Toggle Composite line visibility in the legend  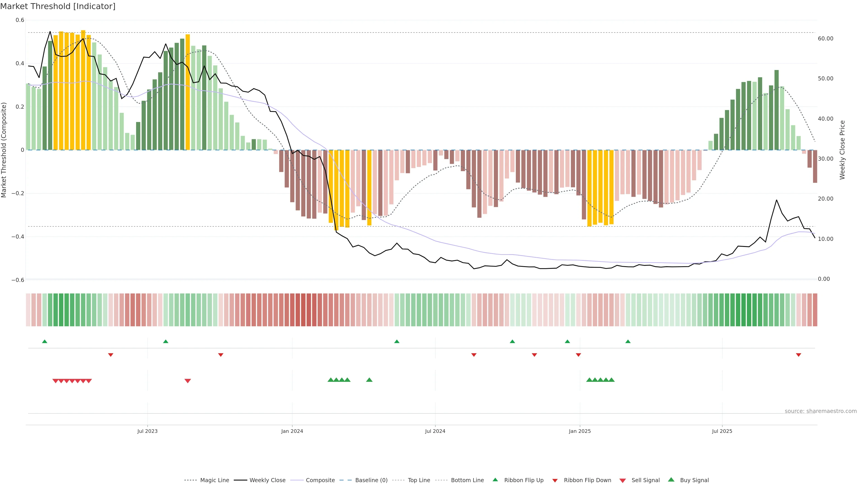point(320,480)
